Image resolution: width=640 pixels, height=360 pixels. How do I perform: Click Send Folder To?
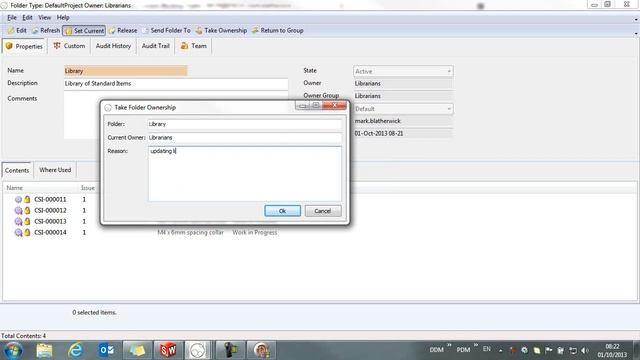tap(166, 31)
